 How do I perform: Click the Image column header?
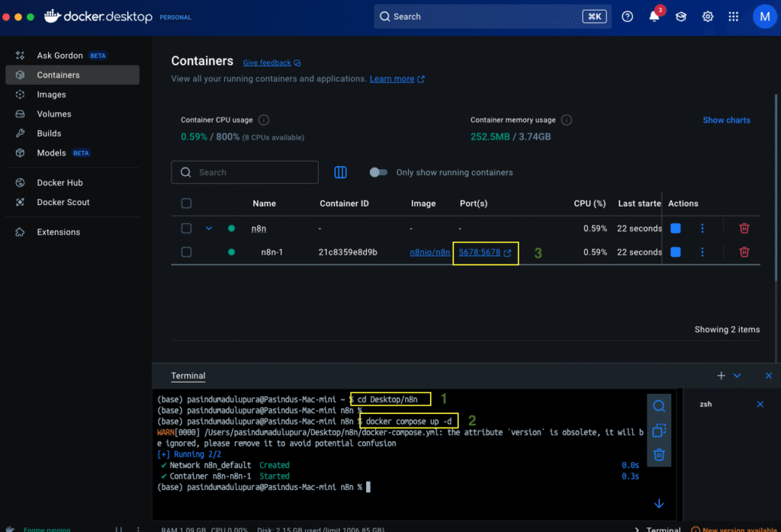click(x=423, y=203)
